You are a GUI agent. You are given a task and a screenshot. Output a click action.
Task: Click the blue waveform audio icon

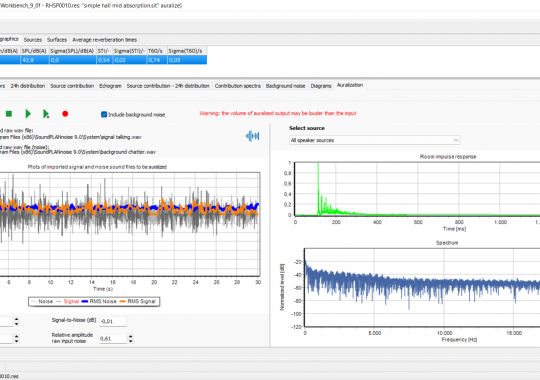tap(252, 136)
